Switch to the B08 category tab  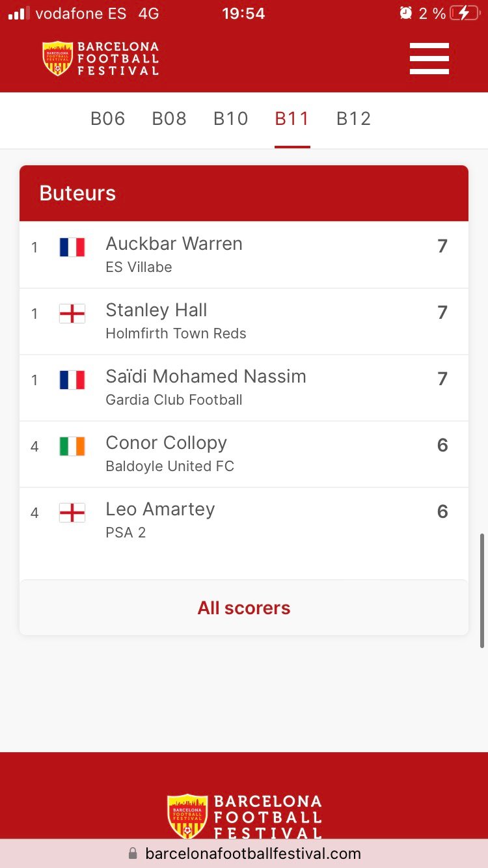click(169, 119)
